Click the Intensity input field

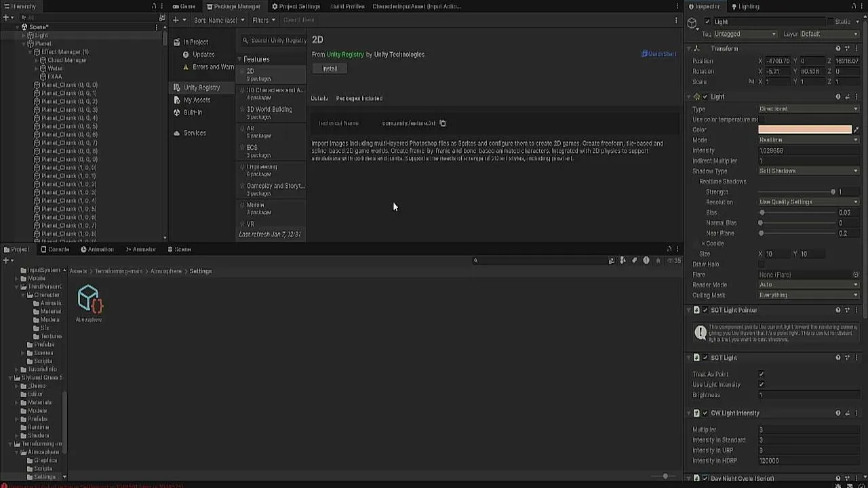808,150
